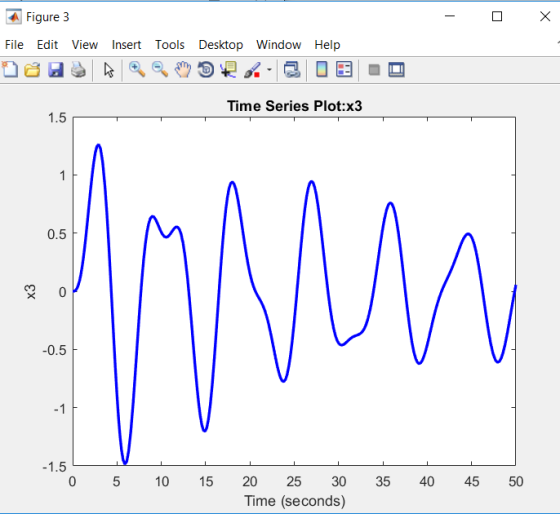
Task: Open the Desktop menu
Action: pyautogui.click(x=221, y=45)
